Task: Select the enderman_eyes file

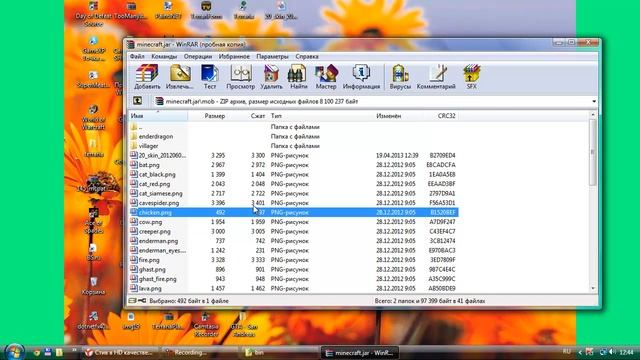Action: [294, 250]
